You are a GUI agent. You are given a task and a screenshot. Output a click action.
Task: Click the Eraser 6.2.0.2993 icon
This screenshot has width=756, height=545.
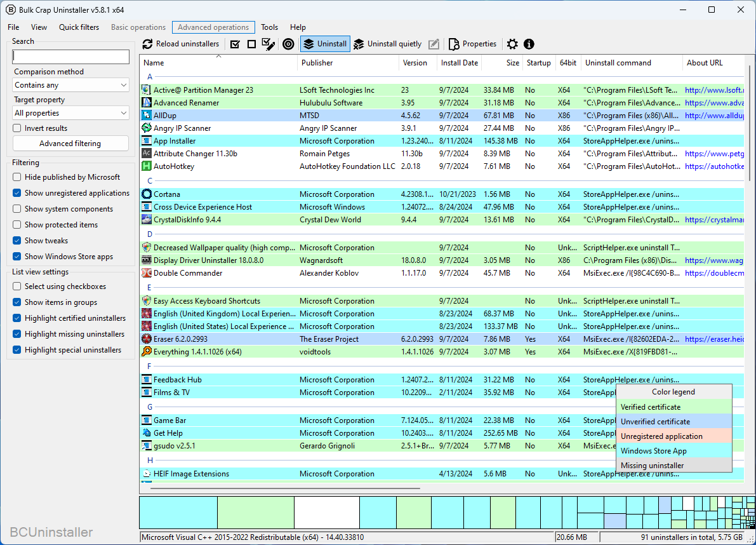click(x=147, y=339)
